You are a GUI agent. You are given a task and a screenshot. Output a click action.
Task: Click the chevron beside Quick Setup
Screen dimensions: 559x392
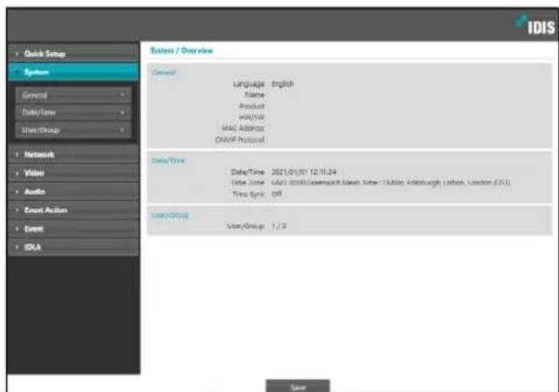click(17, 54)
